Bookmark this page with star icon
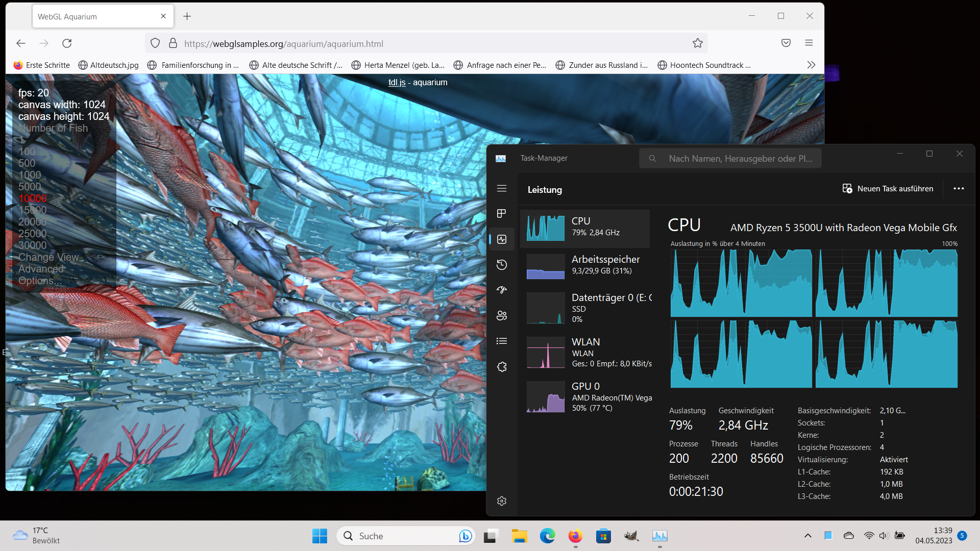Image resolution: width=980 pixels, height=551 pixels. [698, 43]
